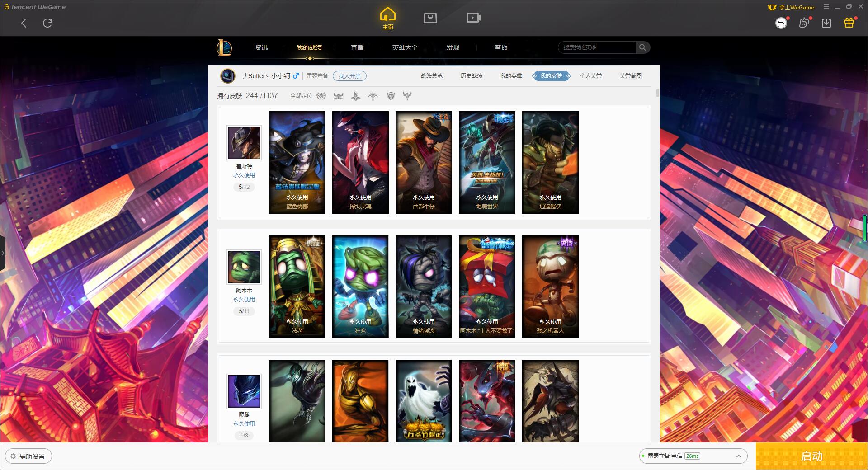Image resolution: width=868 pixels, height=470 pixels.
Task: Switch to 个人荣誉 sub-tab
Action: click(591, 76)
